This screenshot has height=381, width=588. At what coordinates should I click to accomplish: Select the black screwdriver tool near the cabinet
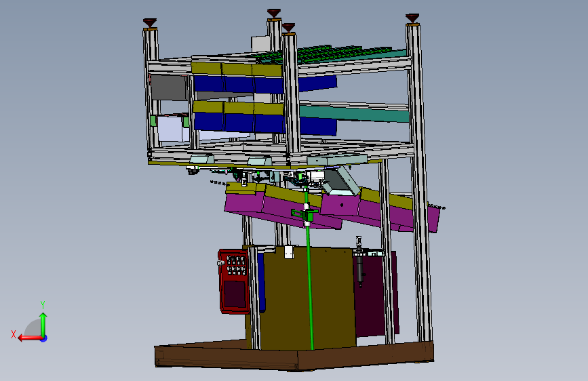coord(360,262)
